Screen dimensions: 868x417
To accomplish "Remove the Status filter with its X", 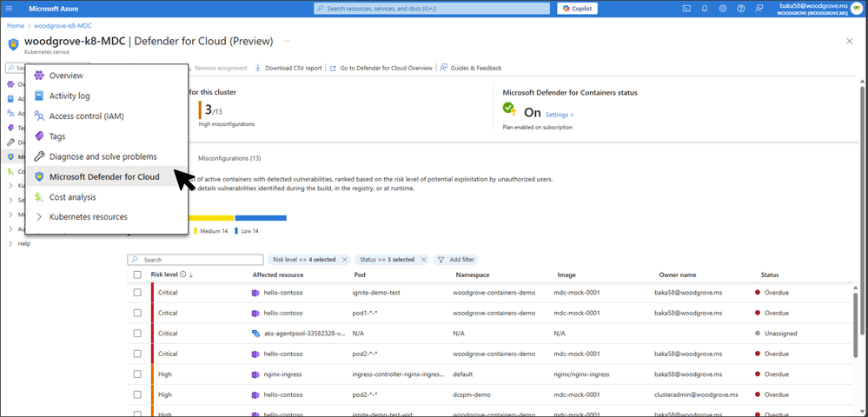I will [x=423, y=260].
